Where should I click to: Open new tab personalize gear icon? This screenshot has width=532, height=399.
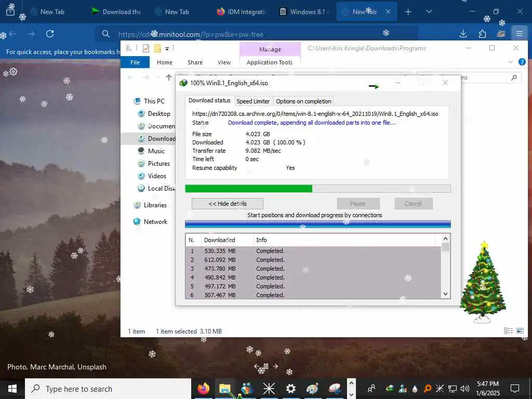[x=13, y=72]
